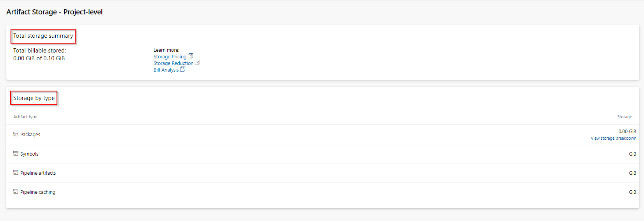The image size is (644, 221).
Task: Open the Storage Pricing link
Action: click(x=170, y=57)
